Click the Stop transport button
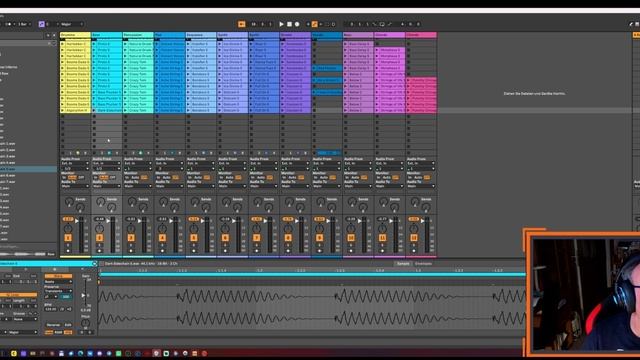This screenshot has width=640, height=360. 289,24
